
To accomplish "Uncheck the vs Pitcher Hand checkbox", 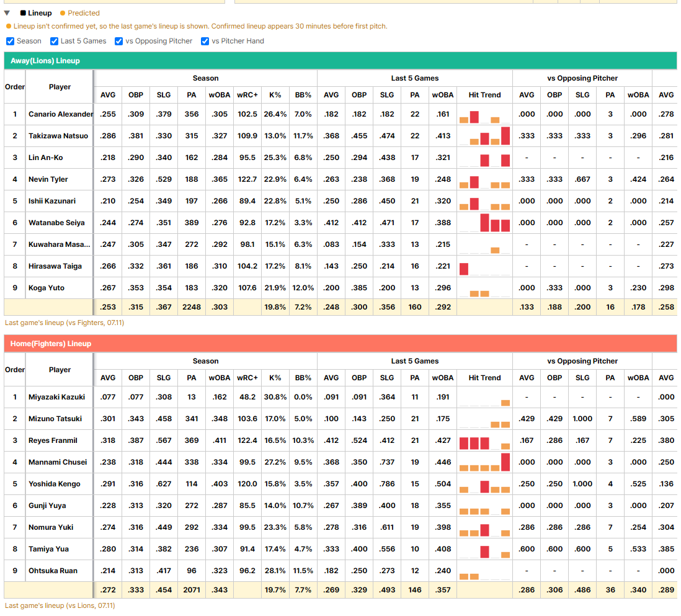I will point(205,42).
